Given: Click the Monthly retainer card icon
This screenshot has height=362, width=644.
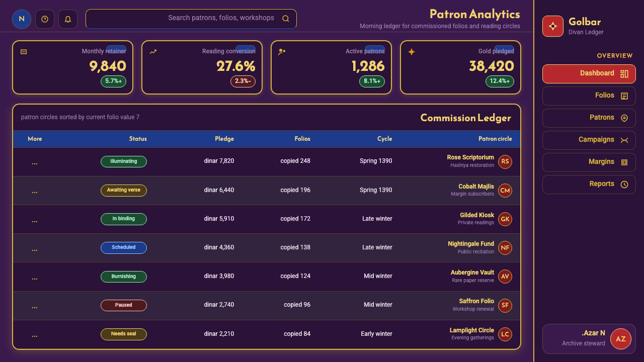Looking at the screenshot, I should click(x=24, y=52).
